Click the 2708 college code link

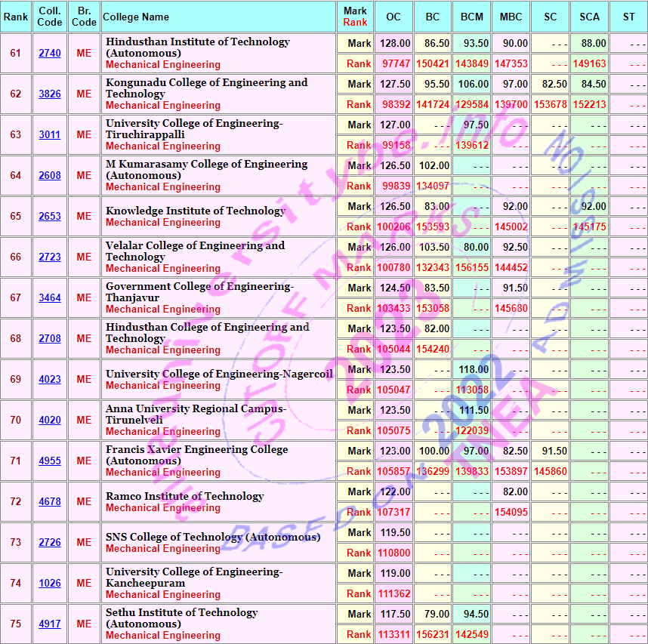click(50, 339)
